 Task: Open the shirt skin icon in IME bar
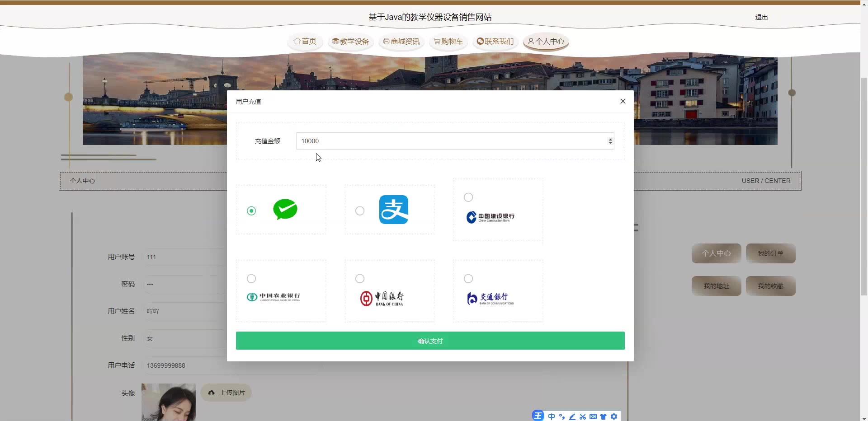tap(603, 416)
